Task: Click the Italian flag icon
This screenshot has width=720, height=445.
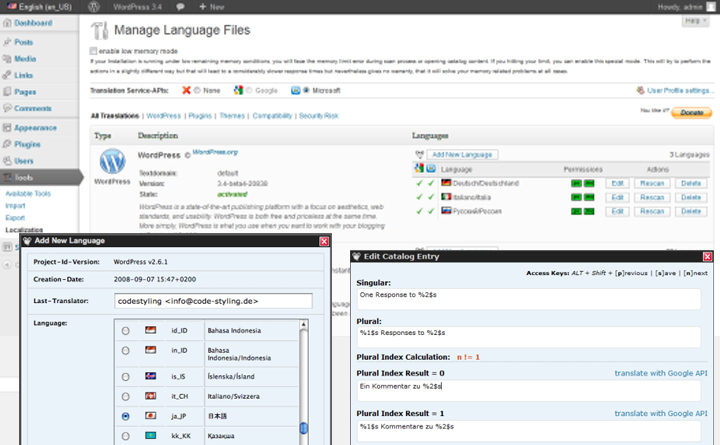Action: [446, 197]
